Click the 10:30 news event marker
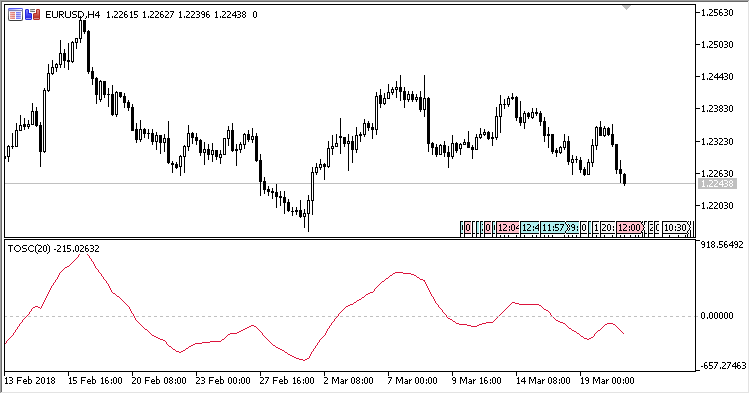The height and width of the screenshot is (394, 750). pyautogui.click(x=676, y=228)
